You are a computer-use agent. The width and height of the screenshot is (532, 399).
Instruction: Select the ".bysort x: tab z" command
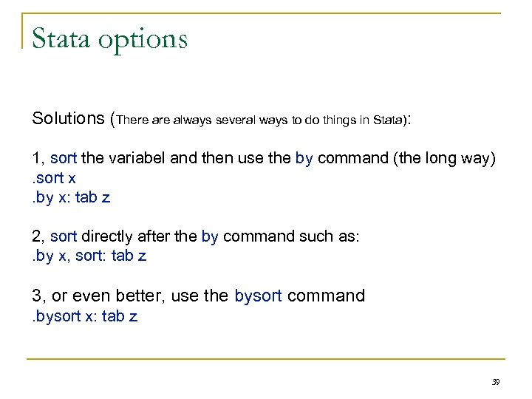click(x=84, y=317)
